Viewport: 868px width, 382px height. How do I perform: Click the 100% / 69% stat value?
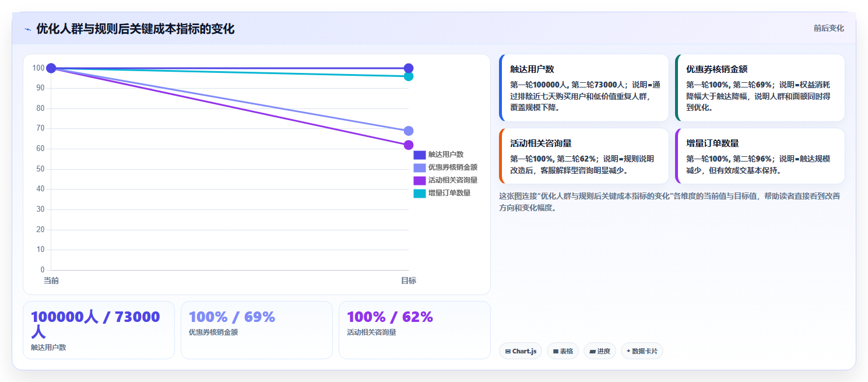point(232,317)
